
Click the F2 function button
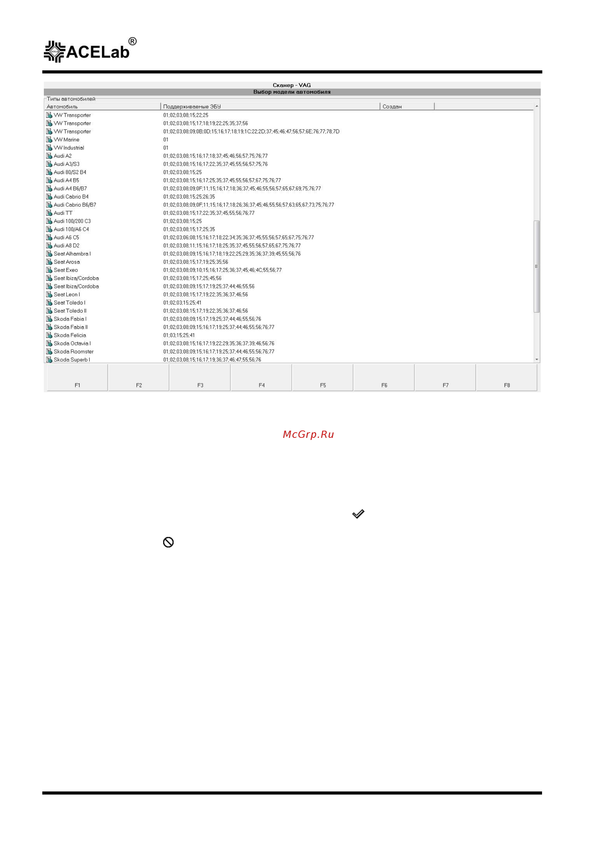point(139,377)
